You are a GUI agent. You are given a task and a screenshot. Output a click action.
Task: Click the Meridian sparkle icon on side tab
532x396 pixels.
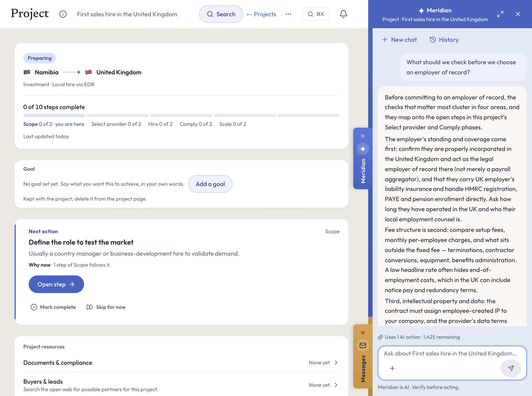click(x=363, y=149)
